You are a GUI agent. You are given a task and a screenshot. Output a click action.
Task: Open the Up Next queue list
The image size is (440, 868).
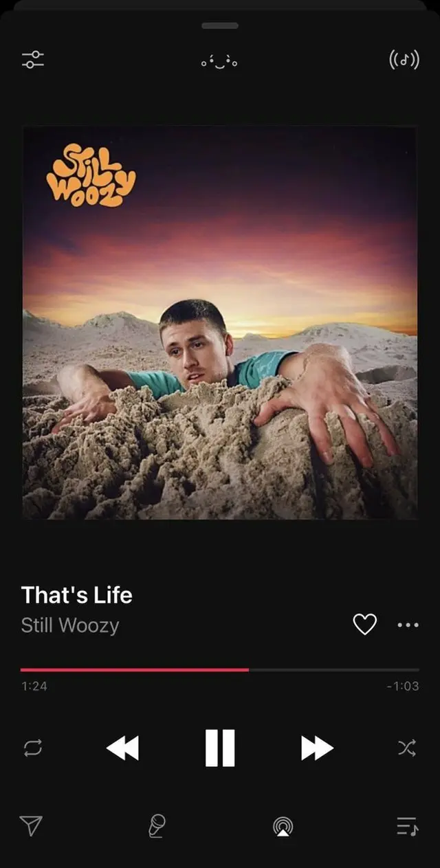pos(407,826)
